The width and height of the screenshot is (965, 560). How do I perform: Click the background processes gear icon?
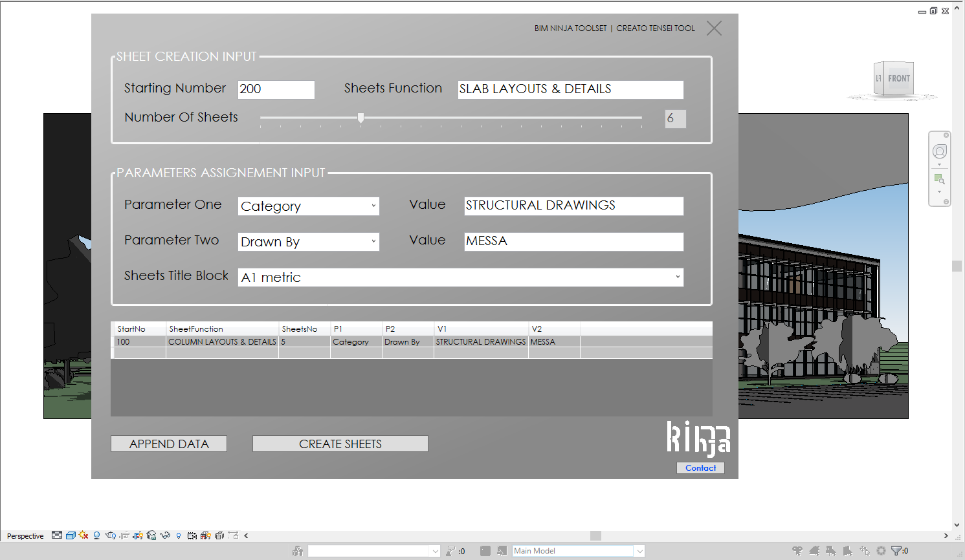[881, 551]
